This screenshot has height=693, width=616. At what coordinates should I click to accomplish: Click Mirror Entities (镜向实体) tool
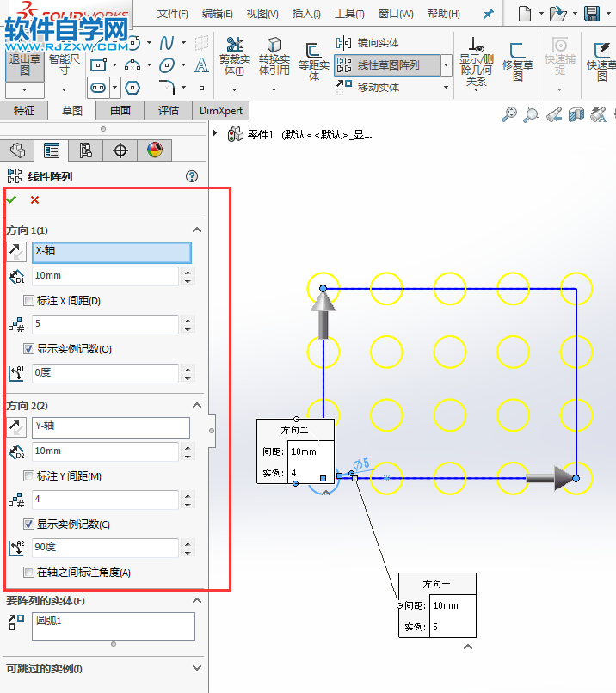tap(368, 43)
